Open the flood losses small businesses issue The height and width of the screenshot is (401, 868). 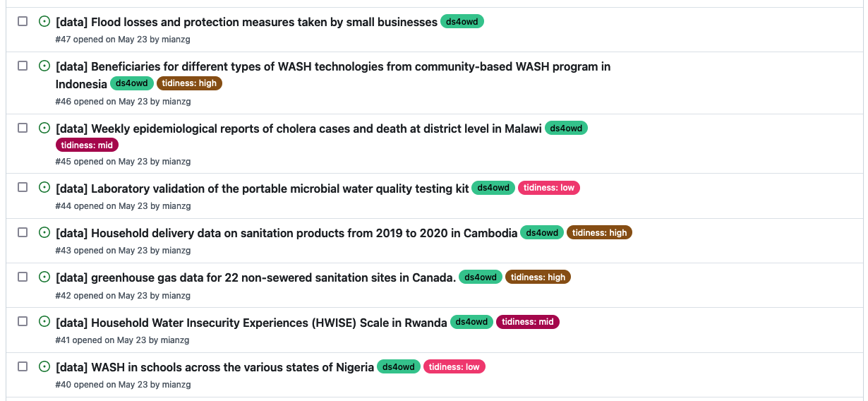246,22
